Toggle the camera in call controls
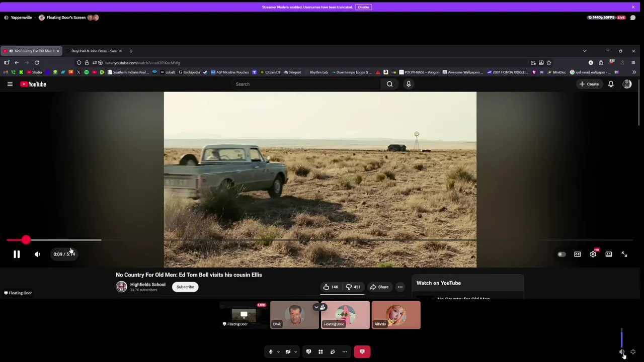The width and height of the screenshot is (644, 362). [x=288, y=352]
